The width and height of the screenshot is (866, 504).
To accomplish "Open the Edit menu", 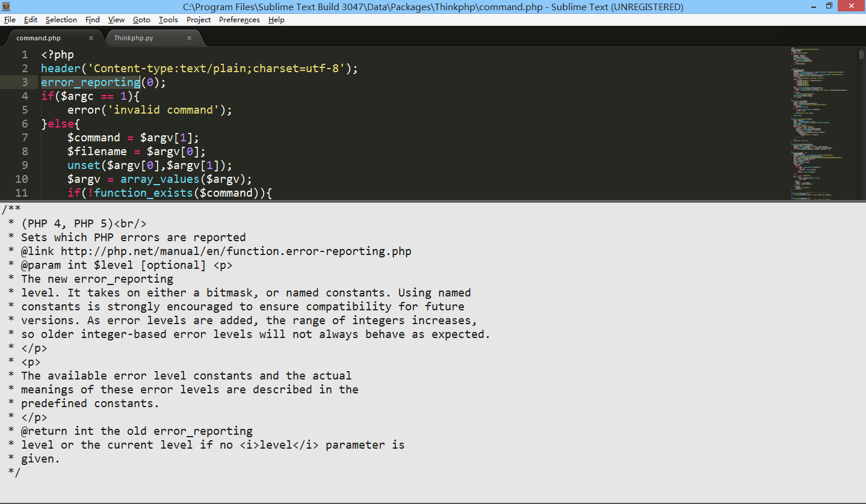I will pyautogui.click(x=31, y=20).
